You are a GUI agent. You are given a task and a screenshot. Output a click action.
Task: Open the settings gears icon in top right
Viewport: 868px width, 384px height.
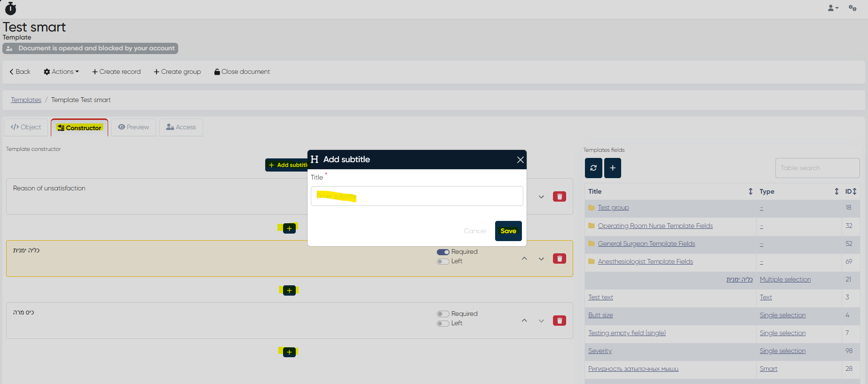pos(852,8)
